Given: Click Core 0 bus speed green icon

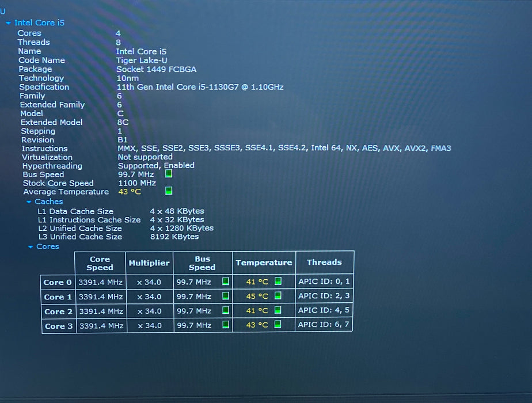Looking at the screenshot, I should pos(226,281).
